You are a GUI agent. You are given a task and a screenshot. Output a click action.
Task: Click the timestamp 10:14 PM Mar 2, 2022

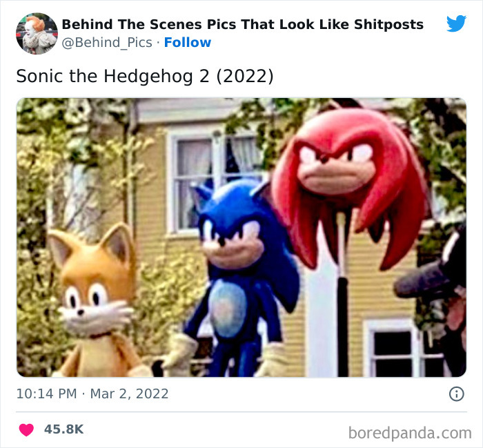[x=92, y=393]
